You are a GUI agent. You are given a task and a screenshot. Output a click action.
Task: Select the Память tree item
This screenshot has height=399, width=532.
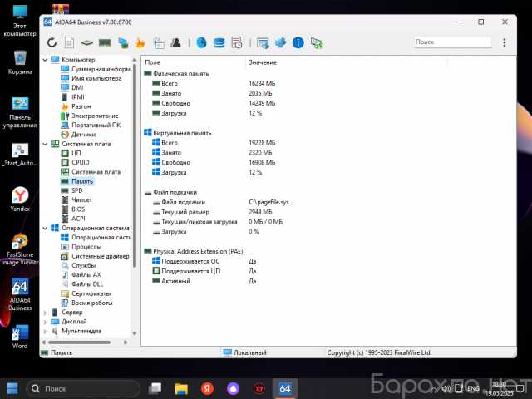(82, 181)
